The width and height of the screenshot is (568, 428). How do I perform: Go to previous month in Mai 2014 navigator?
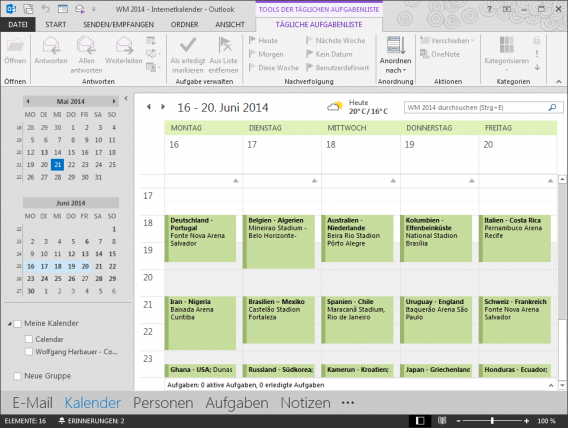click(28, 101)
